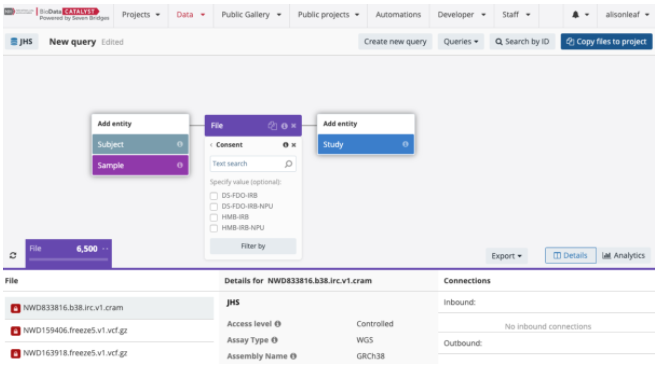666x375 pixels.
Task: Go to Automations
Action: pos(398,14)
